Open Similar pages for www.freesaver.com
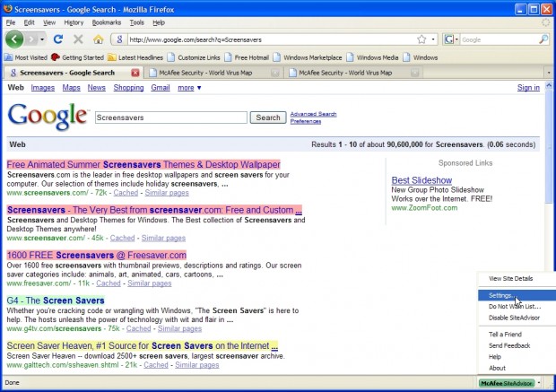This screenshot has height=392, width=556. pos(149,283)
